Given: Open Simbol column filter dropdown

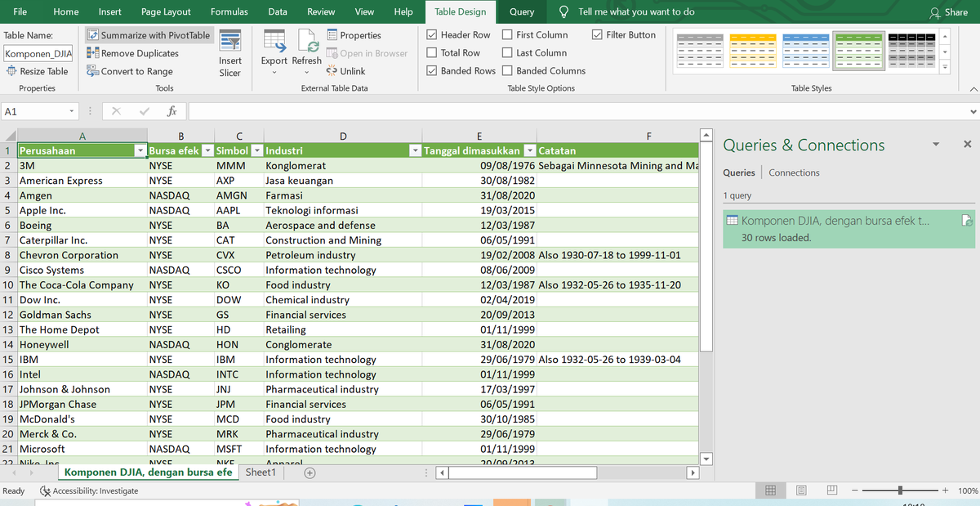Looking at the screenshot, I should coord(256,151).
